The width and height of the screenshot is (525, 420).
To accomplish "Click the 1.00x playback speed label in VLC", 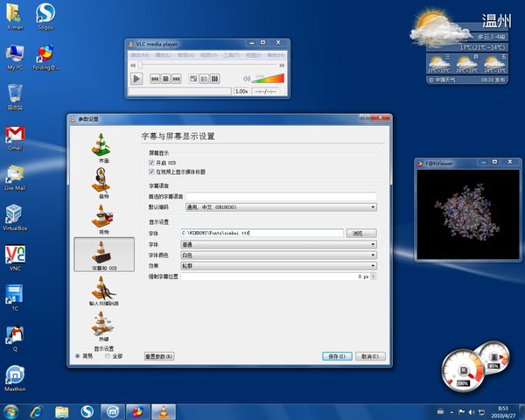I will point(241,91).
